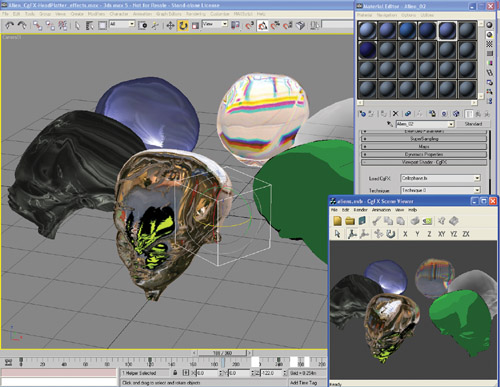Image resolution: width=500 pixels, height=387 pixels.
Task: Expand the Dynamics Properties rollout
Action: tap(424, 154)
